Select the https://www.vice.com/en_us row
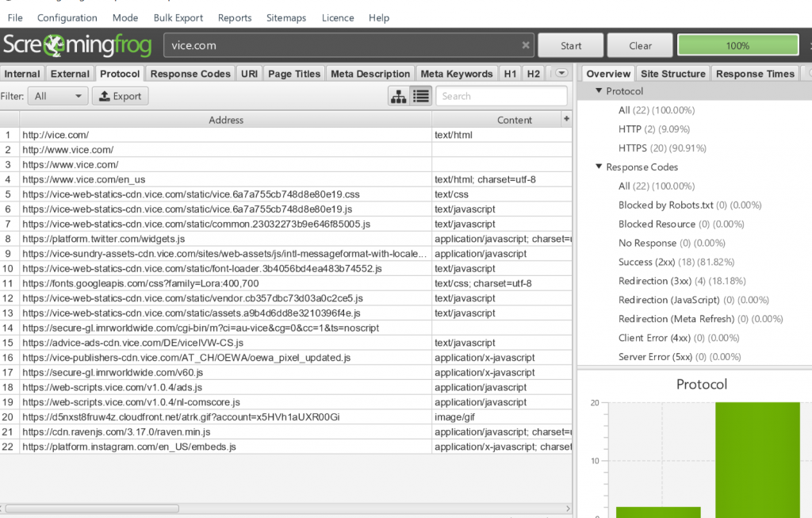This screenshot has height=518, width=812. point(285,179)
